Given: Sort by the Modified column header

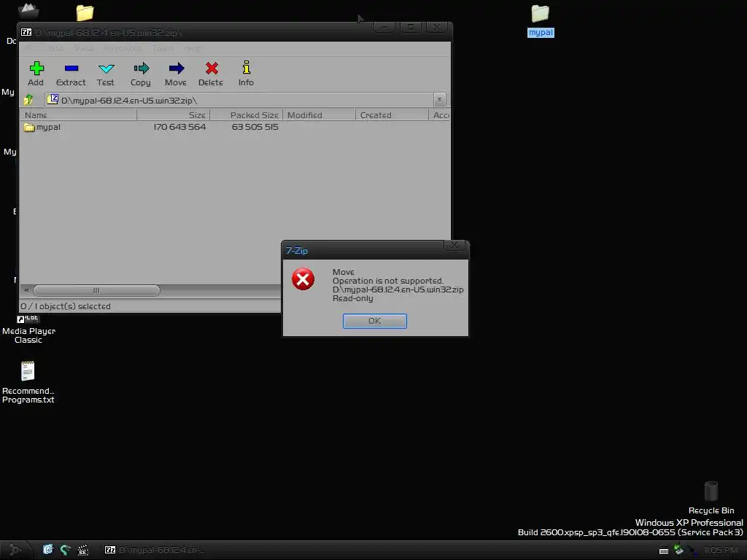Looking at the screenshot, I should click(320, 115).
